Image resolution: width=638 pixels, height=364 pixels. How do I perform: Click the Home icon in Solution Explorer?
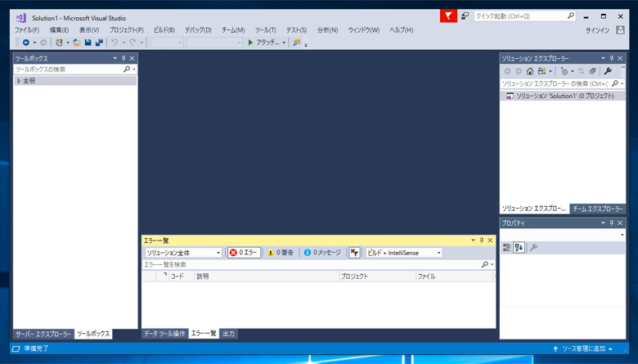pyautogui.click(x=530, y=71)
